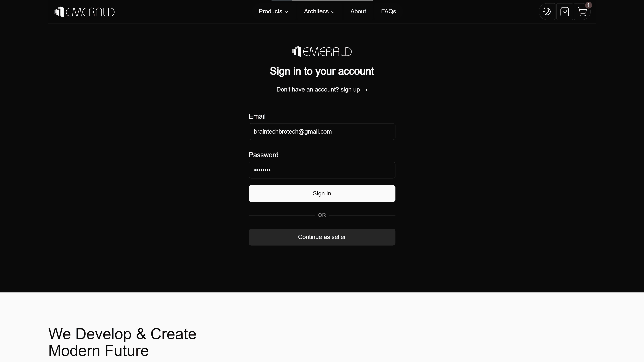Image resolution: width=644 pixels, height=362 pixels.
Task: Click the Password field label
Action: (263, 155)
